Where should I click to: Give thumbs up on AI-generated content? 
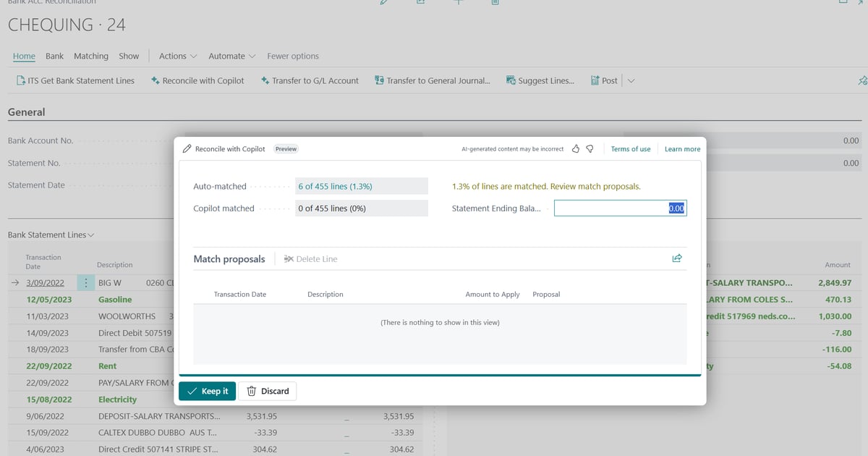coord(576,148)
